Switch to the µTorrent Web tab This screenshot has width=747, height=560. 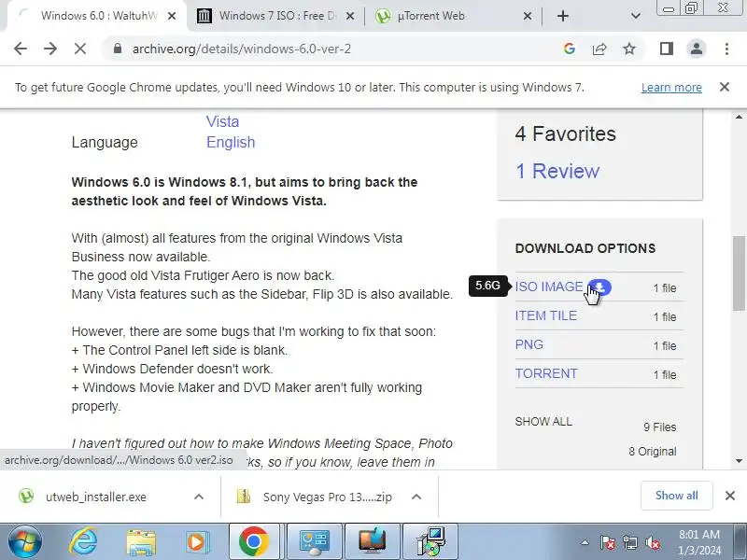(x=453, y=16)
